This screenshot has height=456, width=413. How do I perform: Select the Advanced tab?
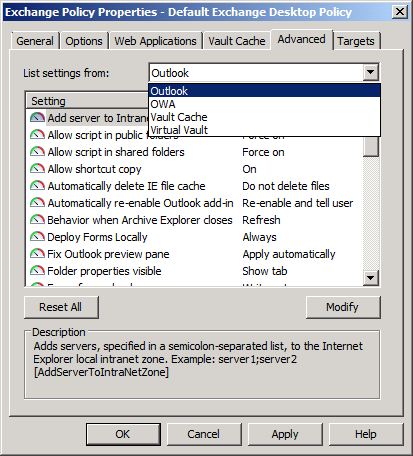click(x=302, y=39)
